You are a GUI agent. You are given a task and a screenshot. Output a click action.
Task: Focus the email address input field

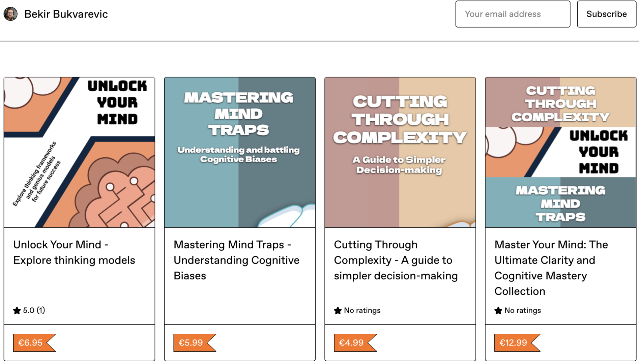[x=513, y=14]
